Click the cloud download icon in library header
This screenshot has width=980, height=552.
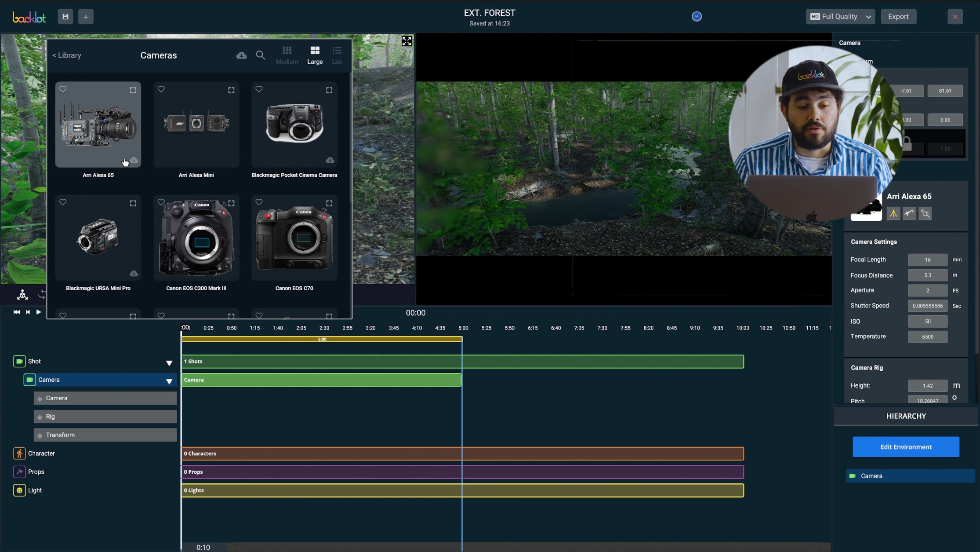pyautogui.click(x=241, y=55)
